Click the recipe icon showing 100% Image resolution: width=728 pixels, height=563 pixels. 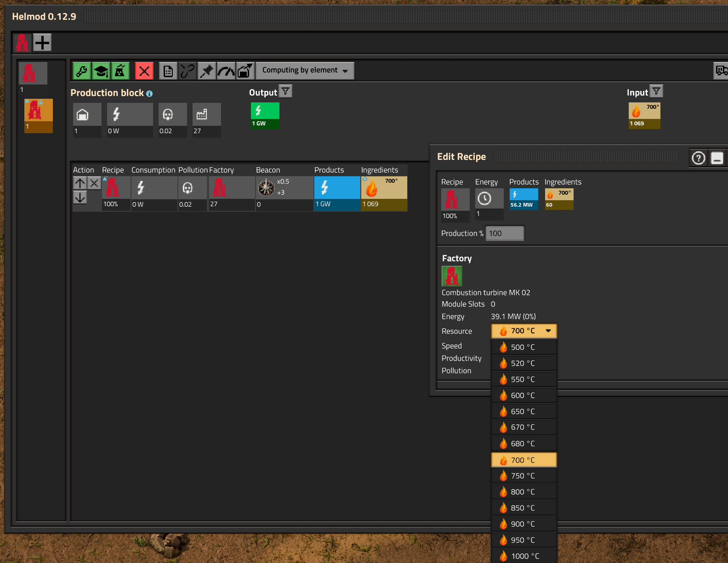(x=116, y=193)
